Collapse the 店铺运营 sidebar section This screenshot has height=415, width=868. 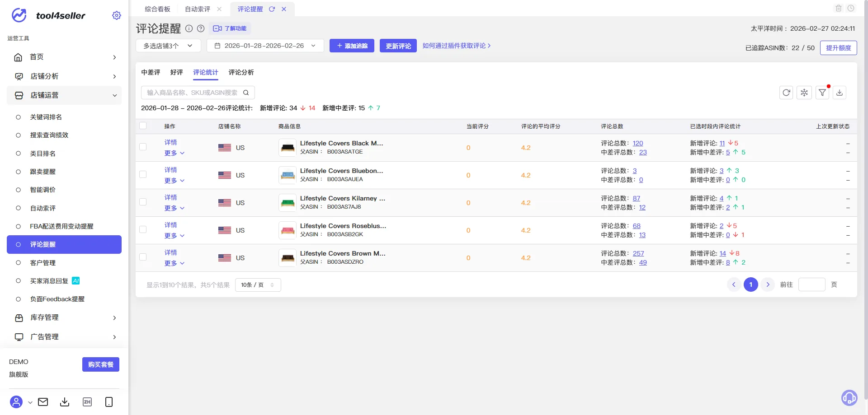pos(64,95)
